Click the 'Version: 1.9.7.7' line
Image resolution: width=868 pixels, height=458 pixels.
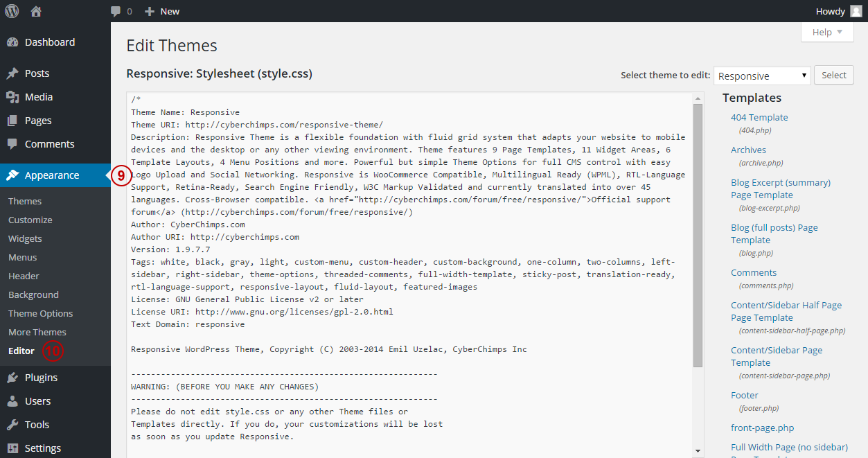click(x=170, y=249)
